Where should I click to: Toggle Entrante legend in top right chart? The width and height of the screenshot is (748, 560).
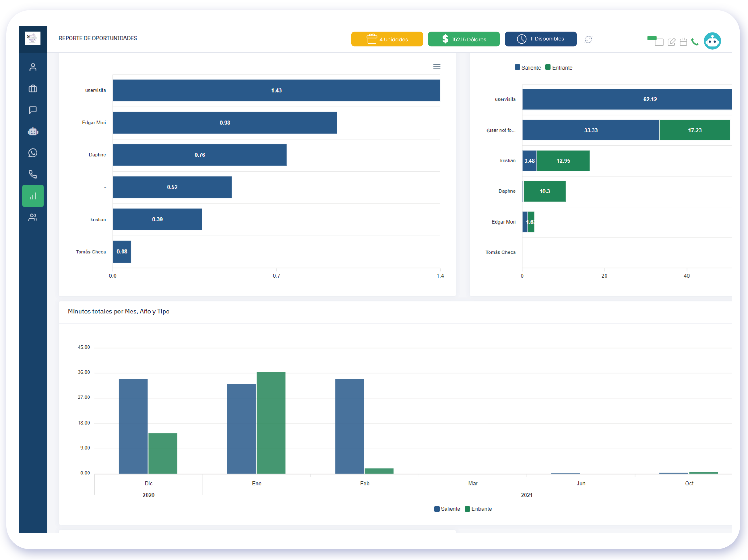coord(559,68)
